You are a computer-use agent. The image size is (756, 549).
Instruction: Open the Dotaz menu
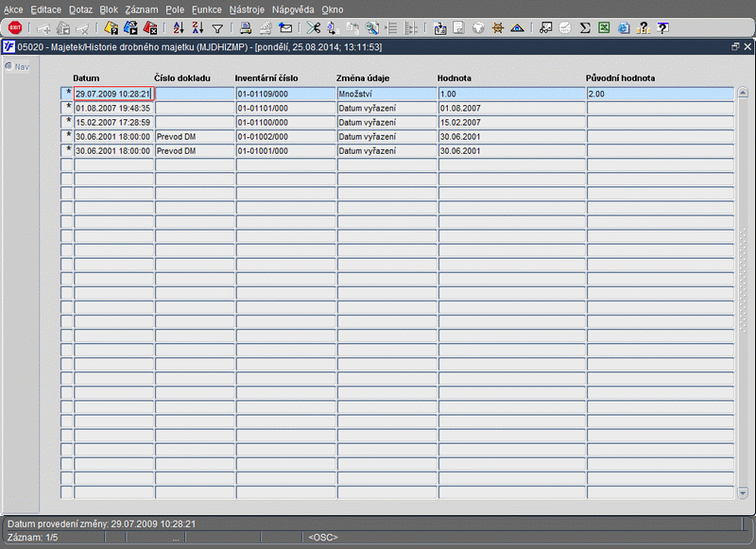click(x=80, y=9)
